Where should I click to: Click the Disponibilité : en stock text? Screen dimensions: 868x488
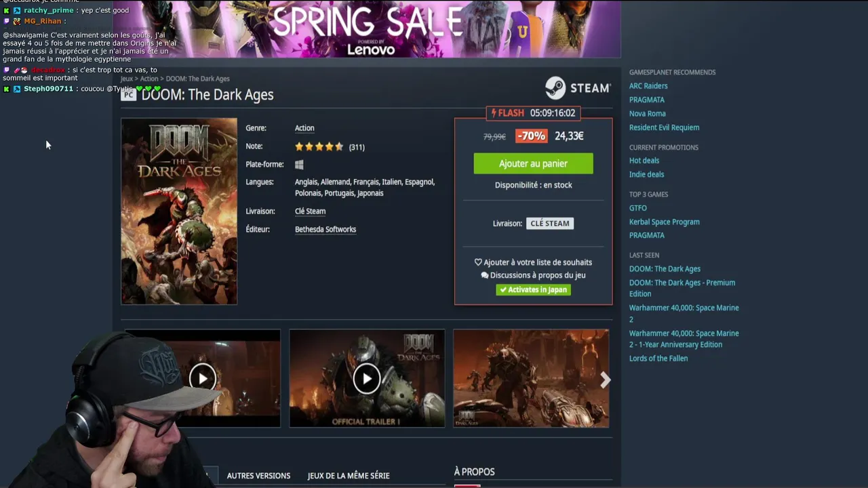coord(533,185)
